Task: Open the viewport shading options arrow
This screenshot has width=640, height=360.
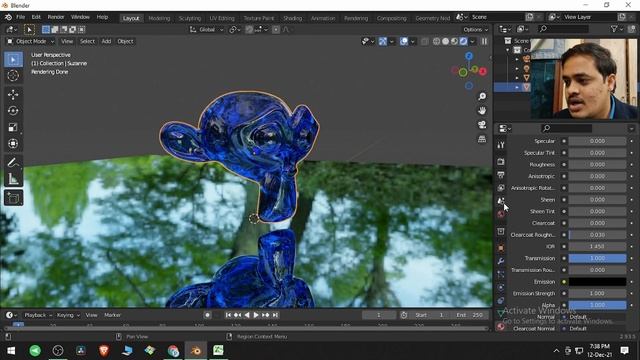Action: 472,41
